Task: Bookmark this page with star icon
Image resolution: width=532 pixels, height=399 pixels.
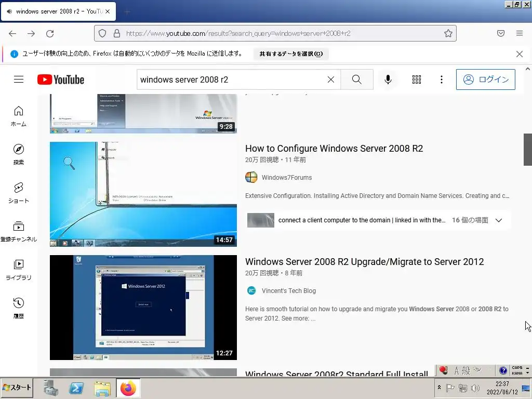Action: (448, 33)
